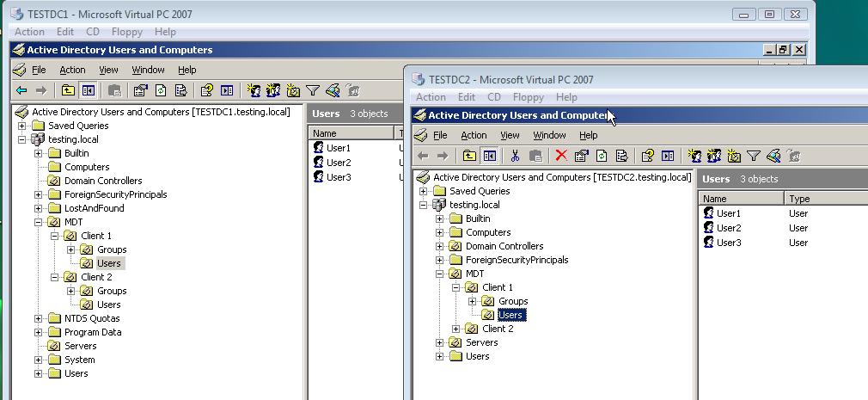This screenshot has width=868, height=400.
Task: Expand Saved Queries in TESTDC1 tree
Action: [22, 126]
